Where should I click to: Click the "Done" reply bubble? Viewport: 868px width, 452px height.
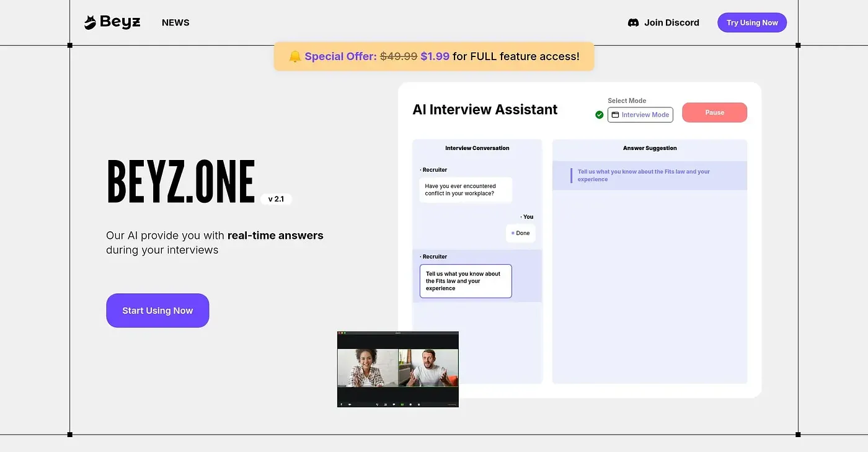pos(520,233)
